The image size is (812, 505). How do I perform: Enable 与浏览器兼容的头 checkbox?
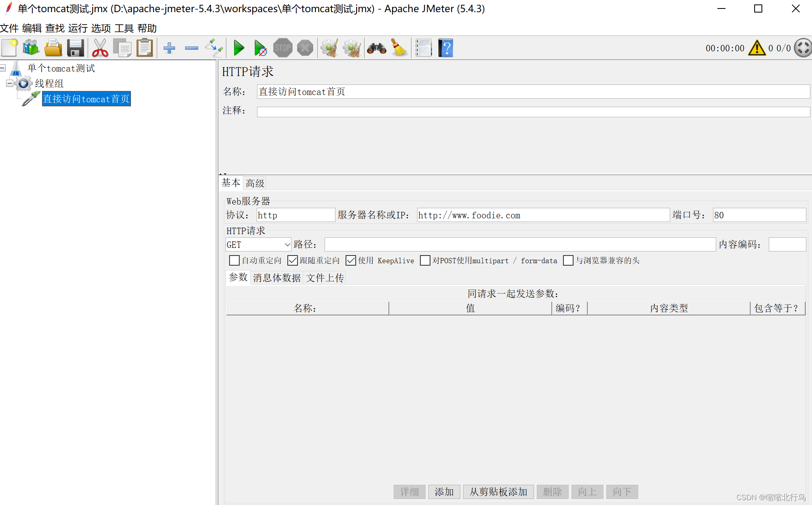pos(568,260)
